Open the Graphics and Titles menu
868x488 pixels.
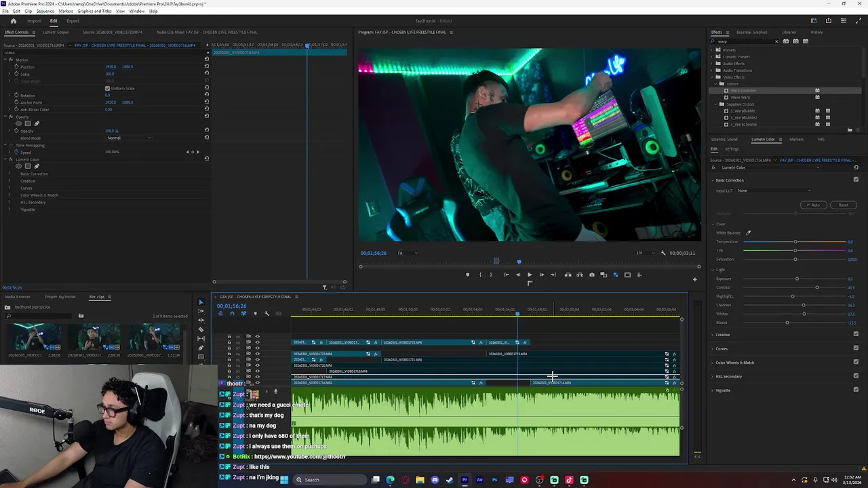coord(95,12)
